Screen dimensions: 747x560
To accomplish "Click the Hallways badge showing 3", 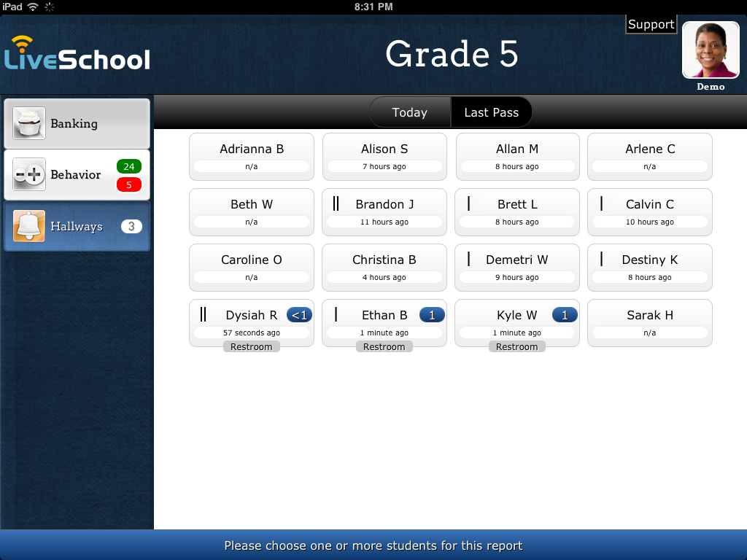I will 132,226.
